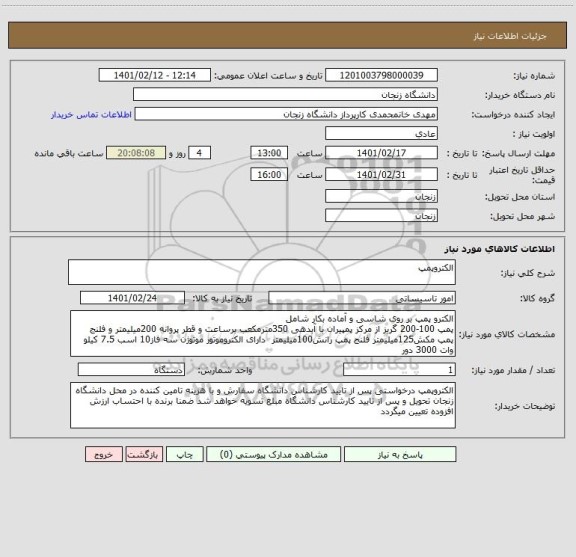This screenshot has width=576, height=557.
Task: Click the delivery province field 'زنجان'
Action: click(x=381, y=197)
